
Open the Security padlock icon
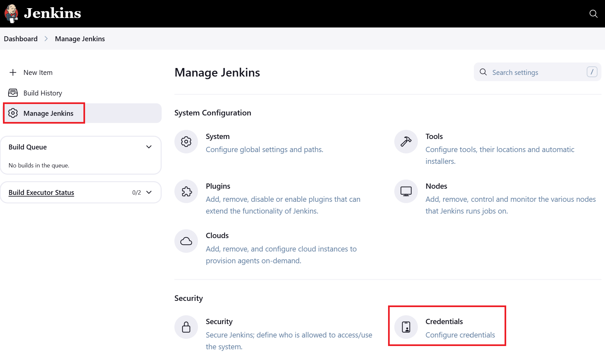point(186,327)
